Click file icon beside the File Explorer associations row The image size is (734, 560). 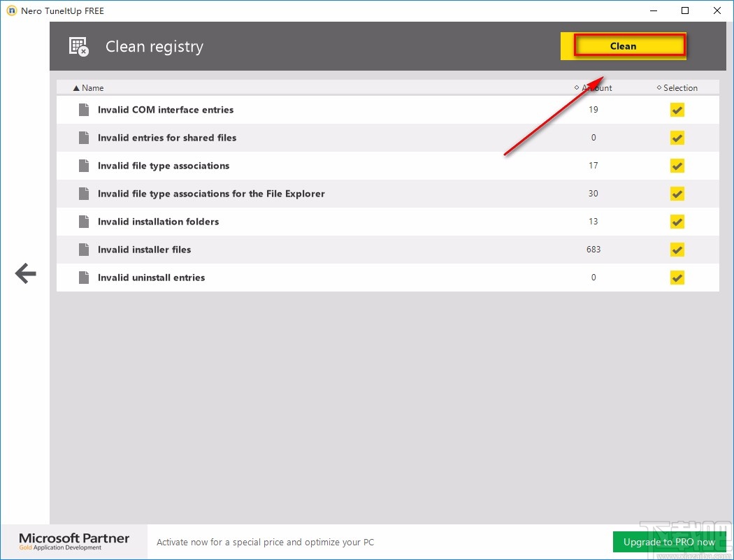click(84, 194)
